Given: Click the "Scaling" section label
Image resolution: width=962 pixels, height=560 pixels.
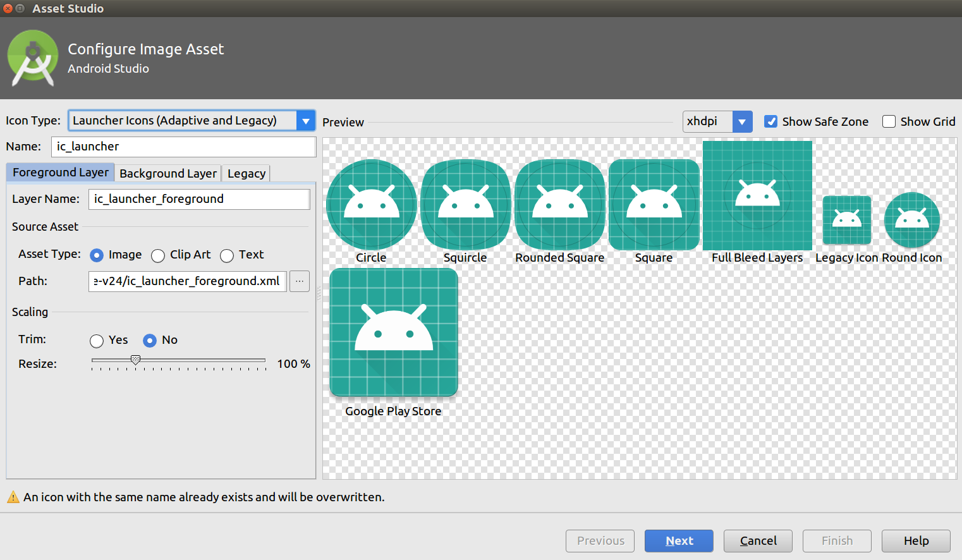Looking at the screenshot, I should click(30, 312).
